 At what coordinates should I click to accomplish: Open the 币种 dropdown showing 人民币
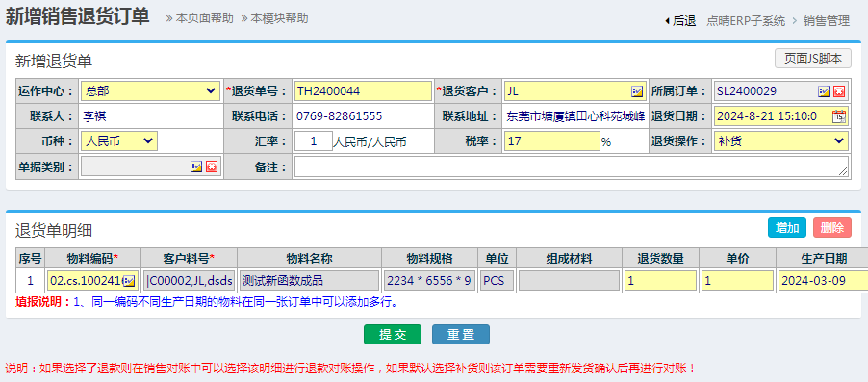[x=119, y=141]
